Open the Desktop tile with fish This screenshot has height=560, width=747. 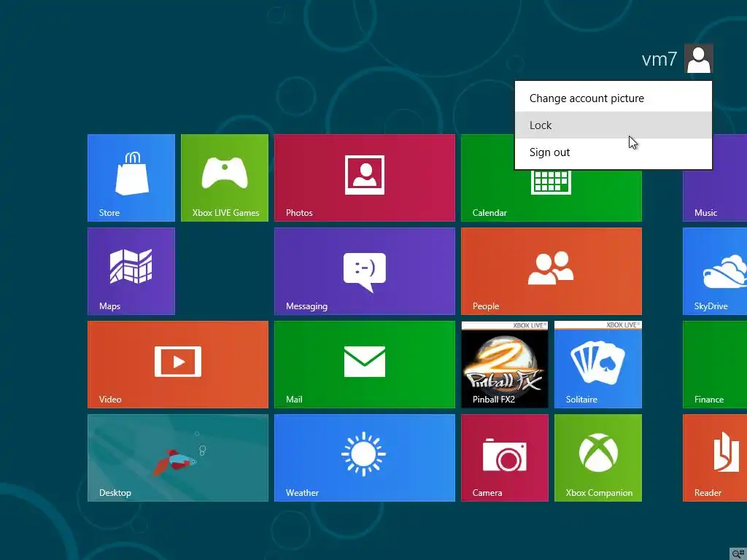[x=178, y=458]
